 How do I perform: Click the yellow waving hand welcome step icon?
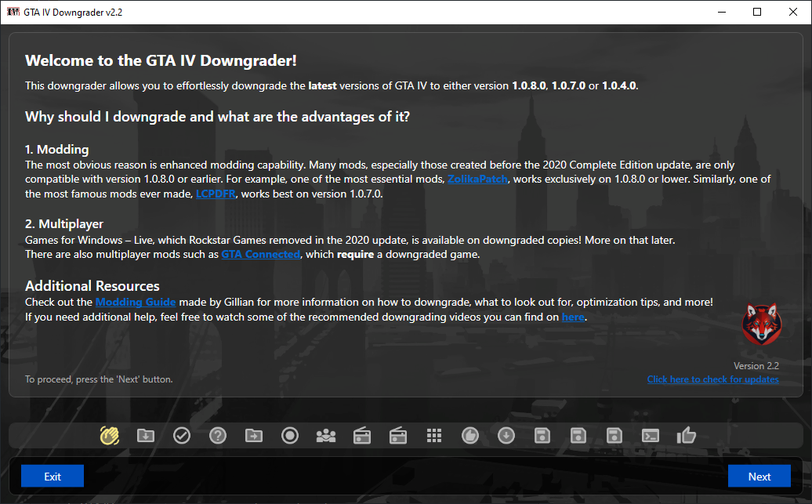click(109, 436)
